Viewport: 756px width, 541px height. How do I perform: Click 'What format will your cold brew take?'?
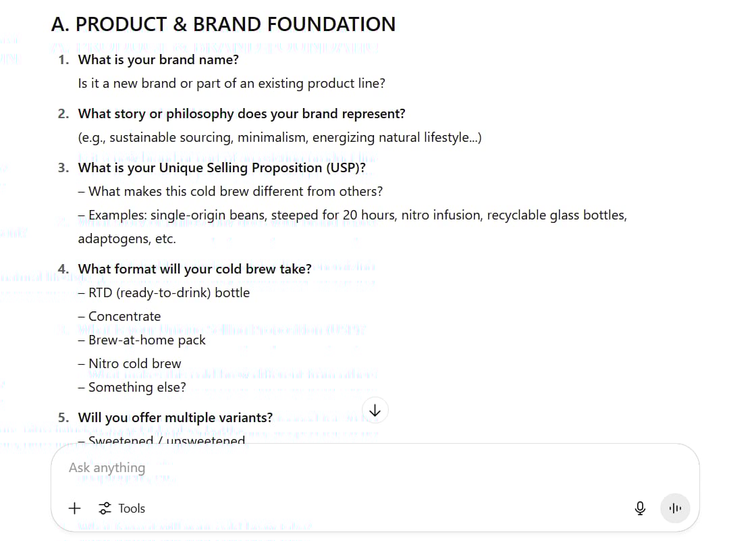click(x=195, y=269)
